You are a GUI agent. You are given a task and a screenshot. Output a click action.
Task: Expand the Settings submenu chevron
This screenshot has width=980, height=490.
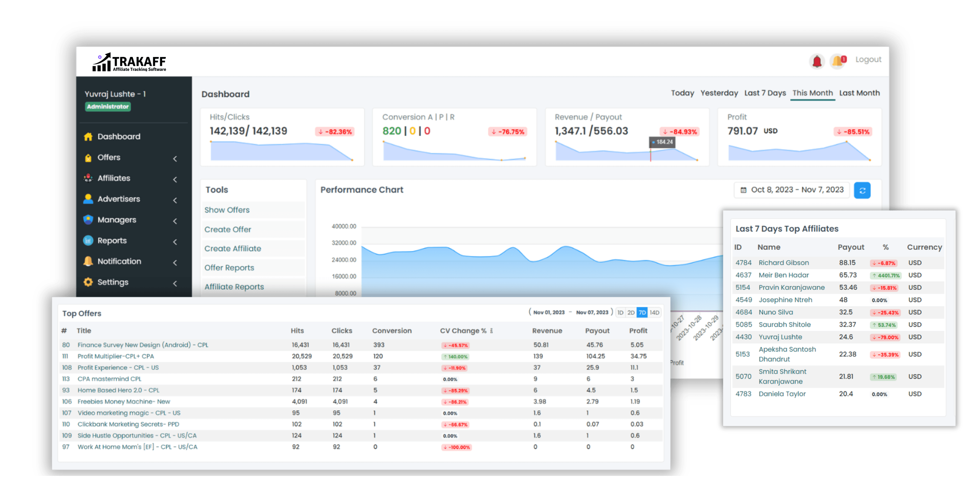click(x=175, y=284)
